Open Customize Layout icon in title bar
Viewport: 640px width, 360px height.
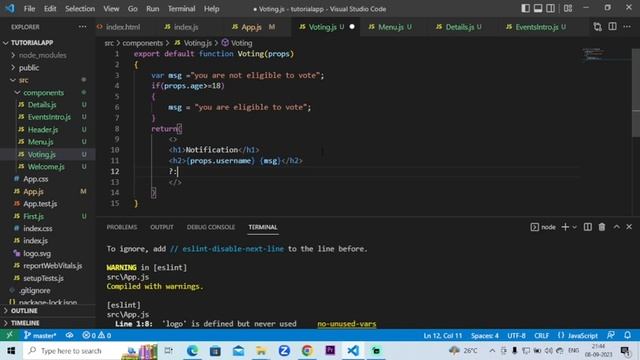coord(568,8)
